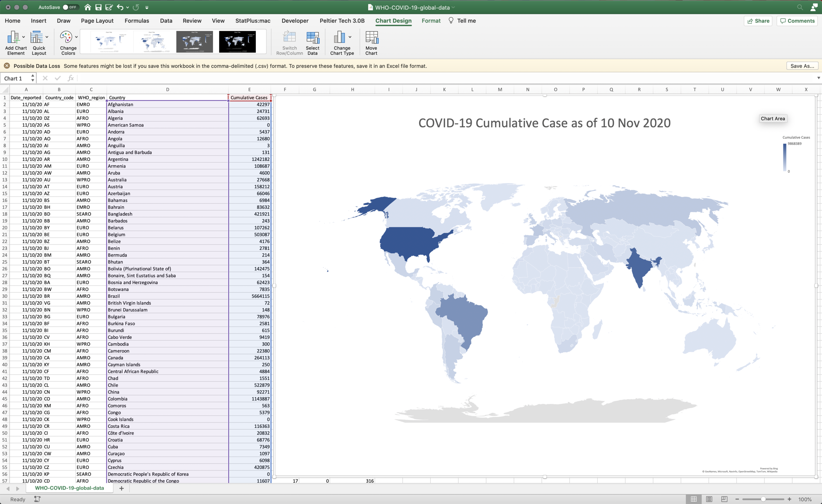Expand the formula bar with the chevron
Image resolution: width=822 pixels, height=504 pixels.
tap(818, 78)
